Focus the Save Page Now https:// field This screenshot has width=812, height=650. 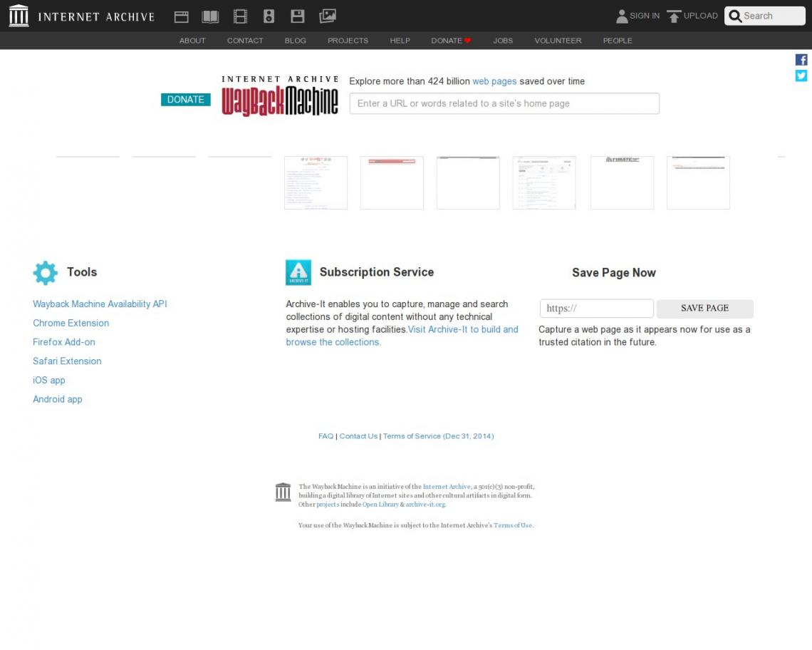point(597,309)
